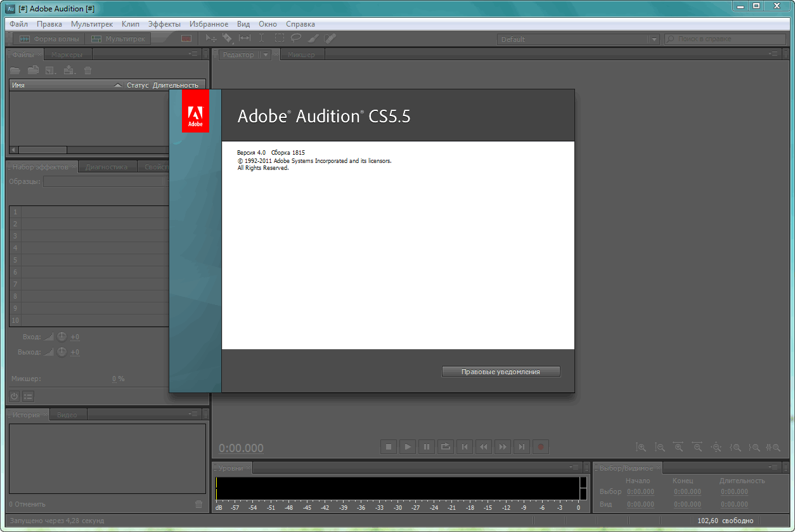
Task: Toggle Loop Playback in transport controls
Action: 446,447
